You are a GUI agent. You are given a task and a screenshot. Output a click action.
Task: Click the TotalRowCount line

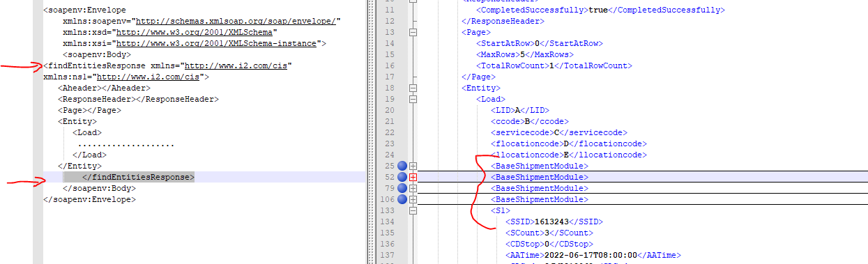pos(554,65)
